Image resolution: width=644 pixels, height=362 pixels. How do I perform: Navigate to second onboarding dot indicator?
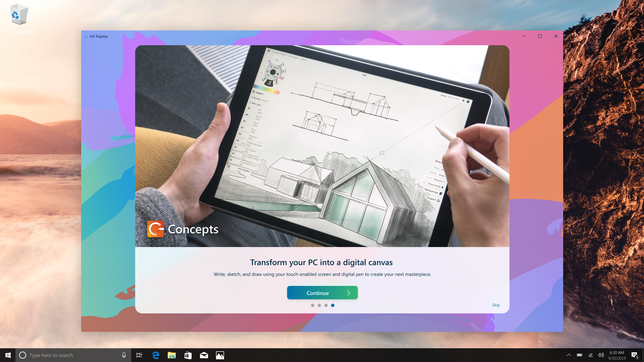click(319, 305)
